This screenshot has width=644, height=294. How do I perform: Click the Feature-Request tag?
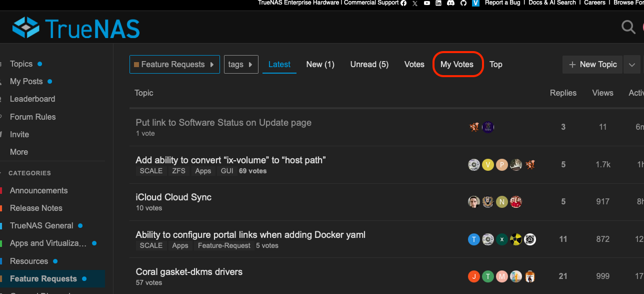click(x=224, y=245)
